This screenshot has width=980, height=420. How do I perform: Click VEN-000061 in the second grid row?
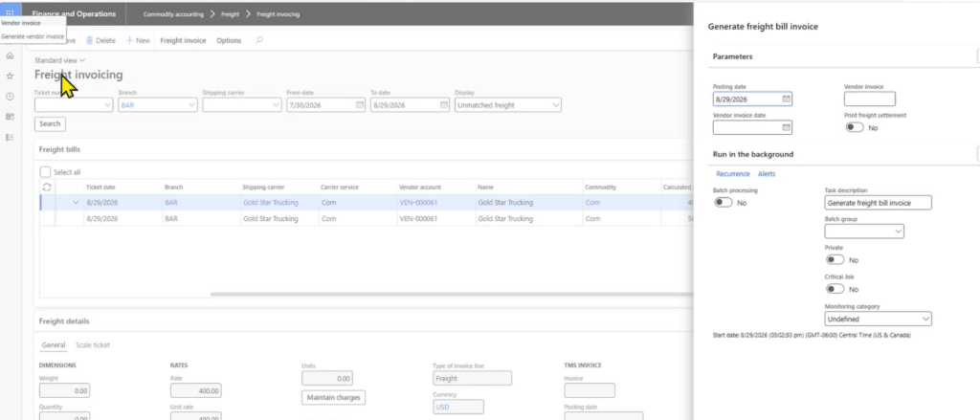click(x=418, y=219)
